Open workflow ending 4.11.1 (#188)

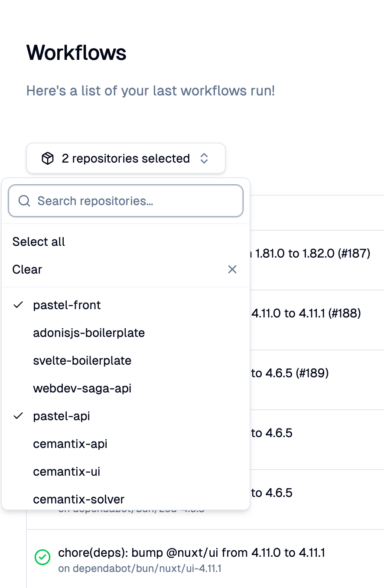306,313
